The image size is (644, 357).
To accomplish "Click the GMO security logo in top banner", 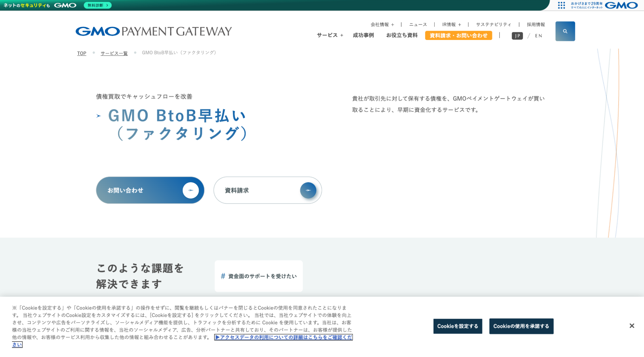I will click(65, 5).
